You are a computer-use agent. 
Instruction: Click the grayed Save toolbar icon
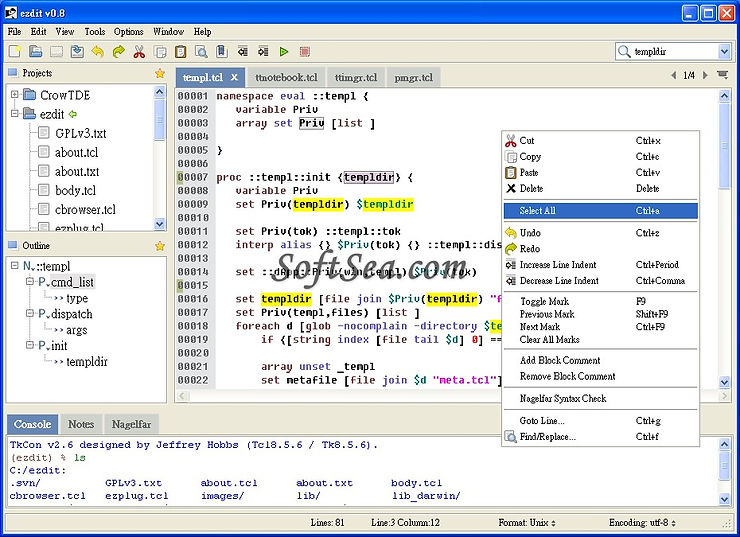pyautogui.click(x=56, y=51)
